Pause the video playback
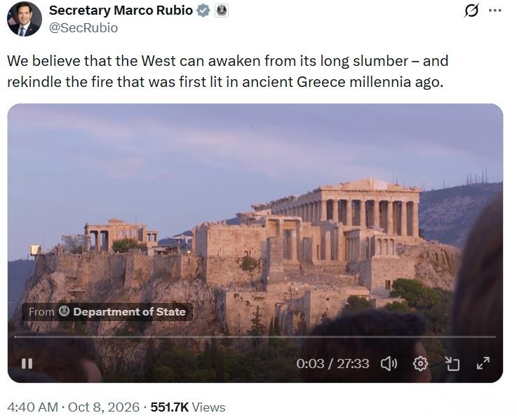Screen dimensions: 517x420 [27, 364]
